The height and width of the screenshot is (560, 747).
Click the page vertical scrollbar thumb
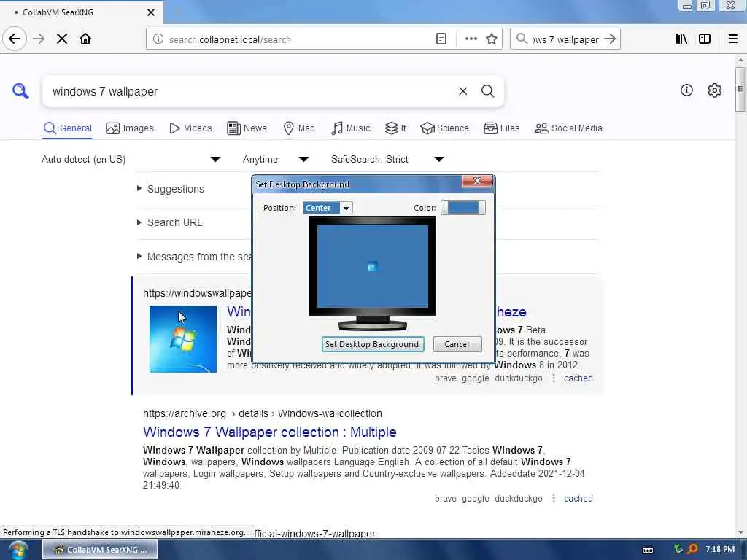tap(740, 89)
